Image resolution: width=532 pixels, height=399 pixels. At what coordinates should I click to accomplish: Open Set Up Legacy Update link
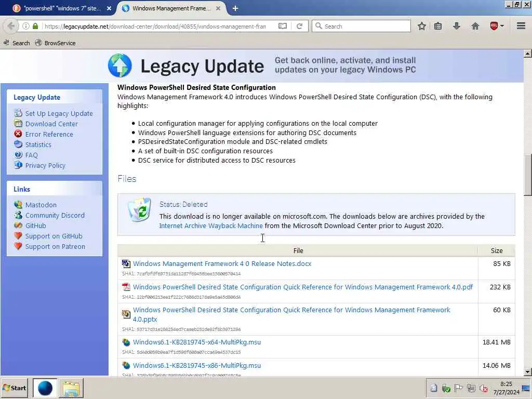click(59, 114)
